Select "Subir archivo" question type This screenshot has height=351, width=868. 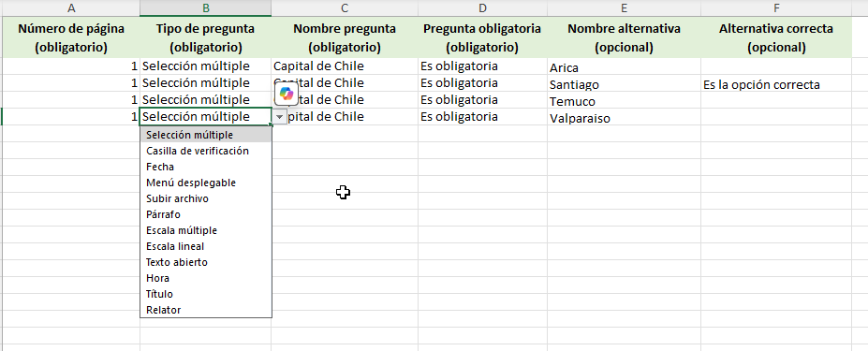(x=206, y=198)
